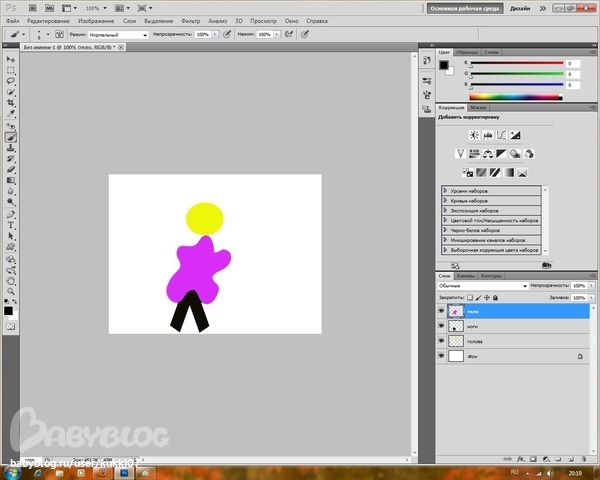This screenshot has width=600, height=480.
Task: Hide the 'тело' layer
Action: 441,311
